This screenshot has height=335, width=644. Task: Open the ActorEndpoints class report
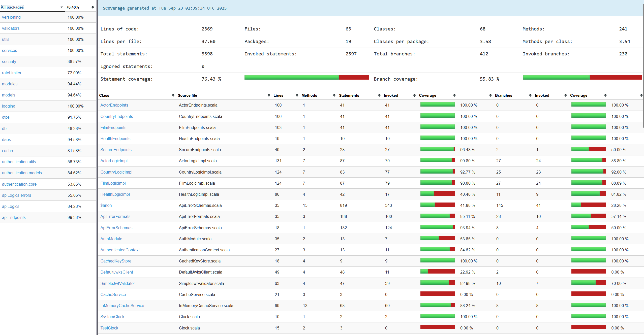pos(114,105)
